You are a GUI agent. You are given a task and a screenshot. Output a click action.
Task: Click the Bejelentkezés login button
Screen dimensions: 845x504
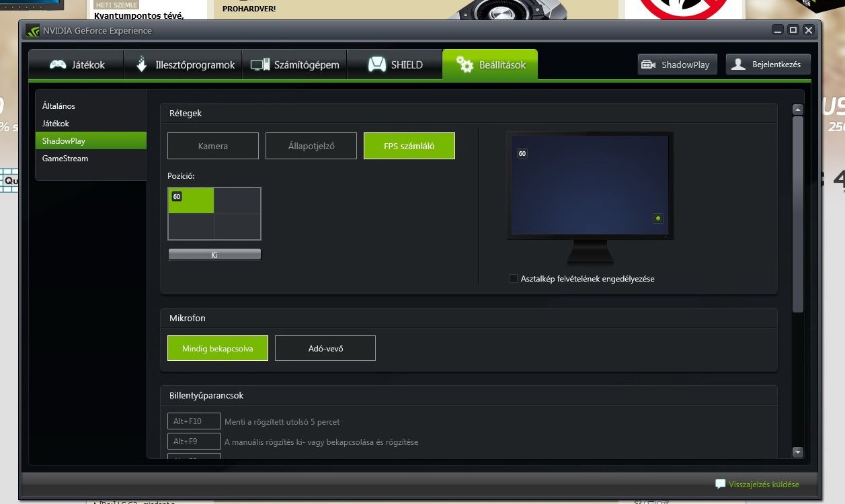[x=768, y=65]
